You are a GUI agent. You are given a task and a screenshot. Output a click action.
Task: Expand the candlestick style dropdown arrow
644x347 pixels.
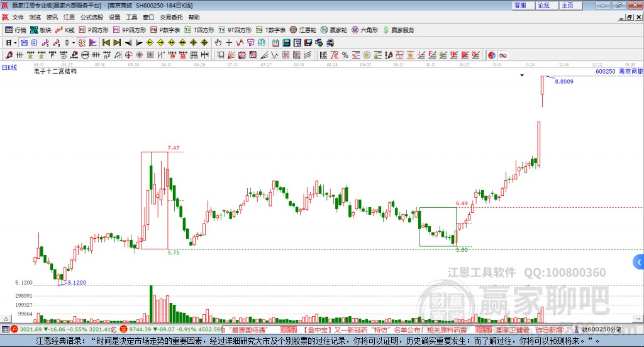74,43
